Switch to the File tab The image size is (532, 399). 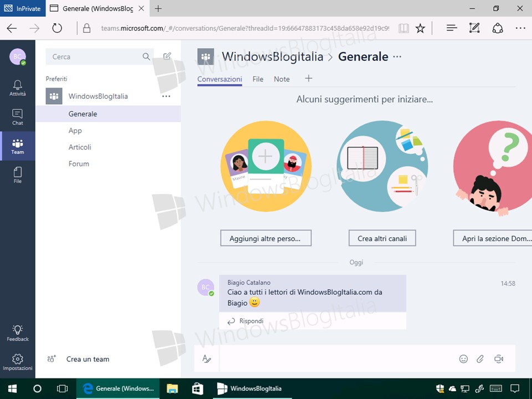tap(258, 79)
